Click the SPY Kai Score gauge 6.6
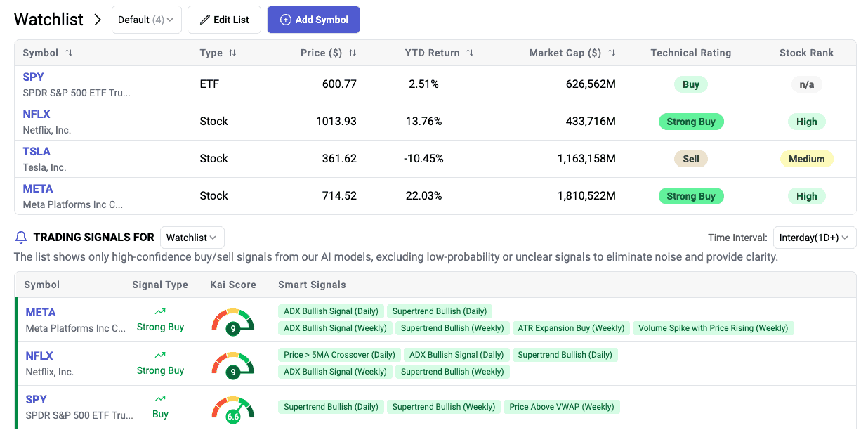This screenshot has width=868, height=442. pos(232,409)
